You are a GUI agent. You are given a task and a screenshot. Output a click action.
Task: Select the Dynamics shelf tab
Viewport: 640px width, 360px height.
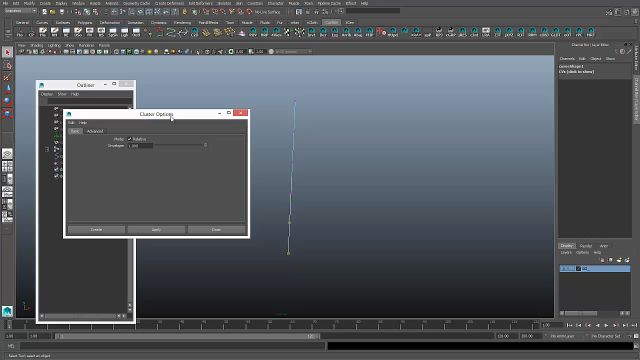coord(159,22)
